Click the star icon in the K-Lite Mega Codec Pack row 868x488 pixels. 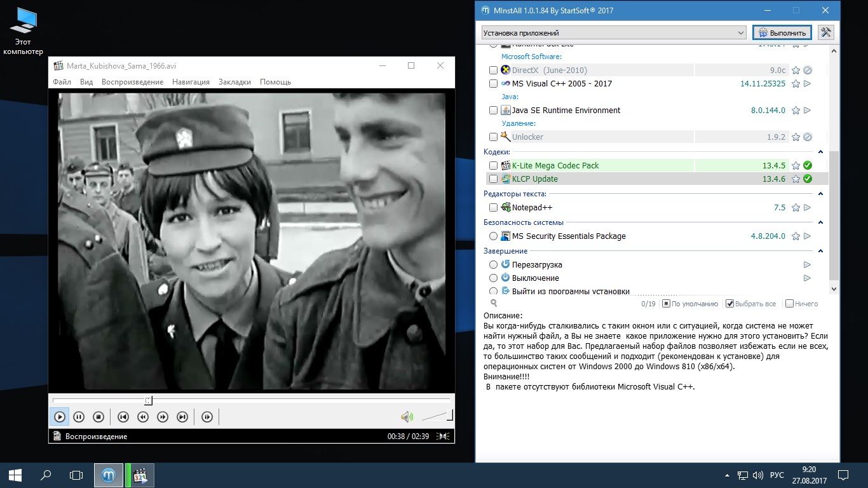coord(796,166)
